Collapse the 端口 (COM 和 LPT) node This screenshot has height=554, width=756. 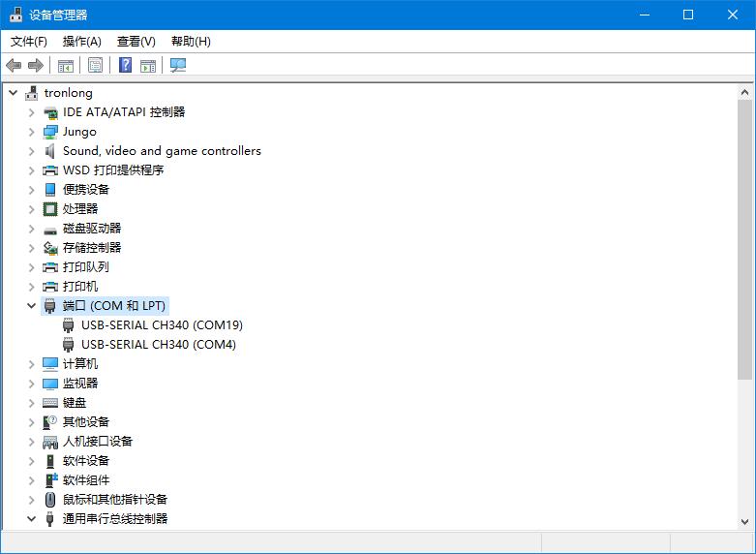31,305
